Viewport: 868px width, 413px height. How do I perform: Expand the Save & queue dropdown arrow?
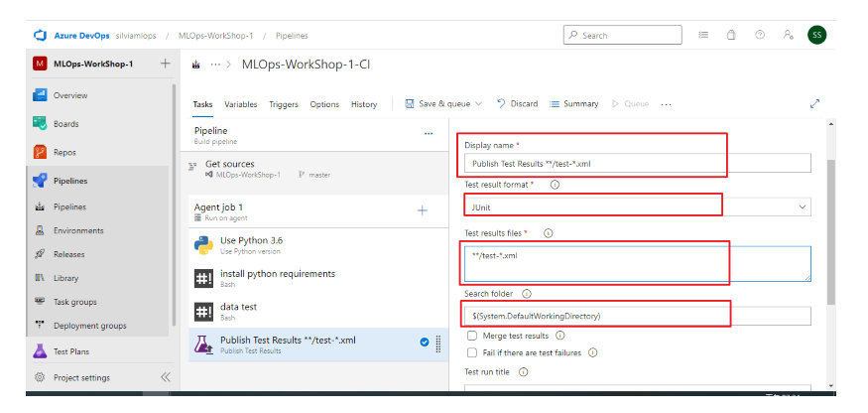[479, 103]
